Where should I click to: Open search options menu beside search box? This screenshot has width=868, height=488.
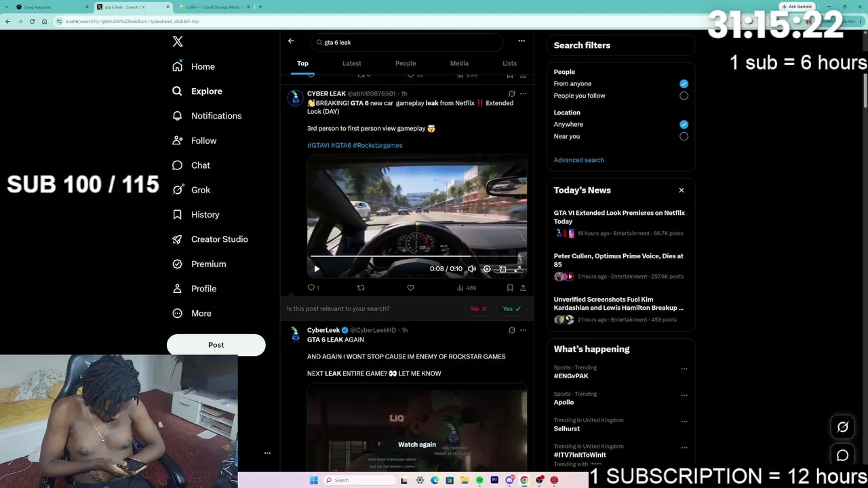pyautogui.click(x=521, y=41)
